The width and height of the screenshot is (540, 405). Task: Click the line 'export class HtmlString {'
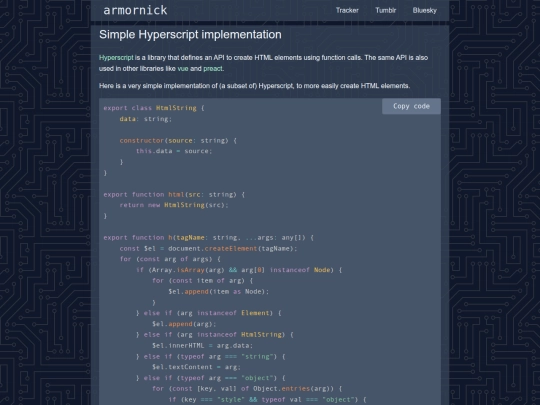coord(154,108)
